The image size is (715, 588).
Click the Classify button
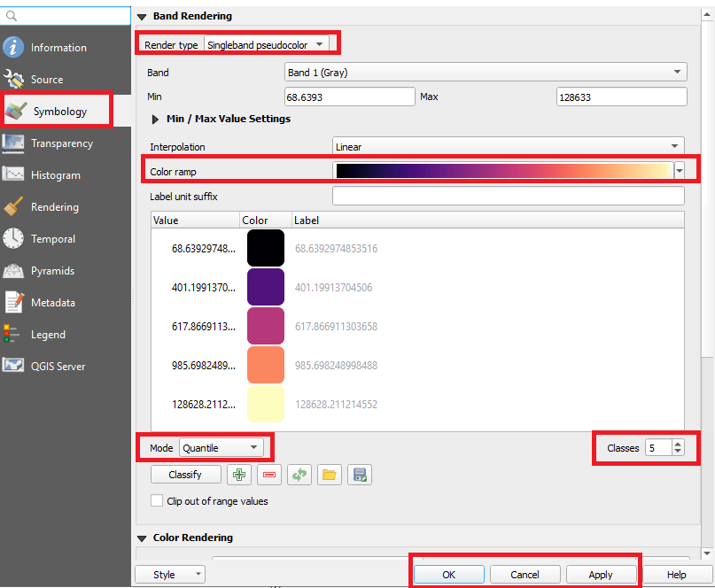[x=185, y=475]
